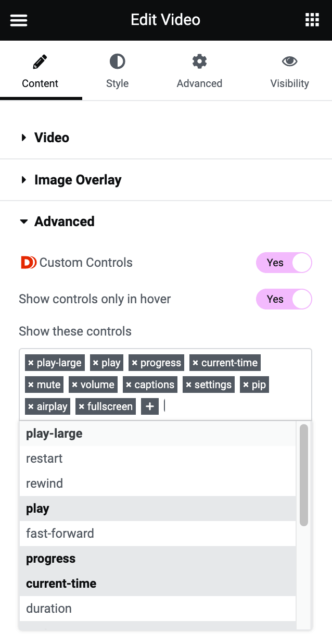Turn off 'Show controls only in hover'
The width and height of the screenshot is (332, 644).
284,299
